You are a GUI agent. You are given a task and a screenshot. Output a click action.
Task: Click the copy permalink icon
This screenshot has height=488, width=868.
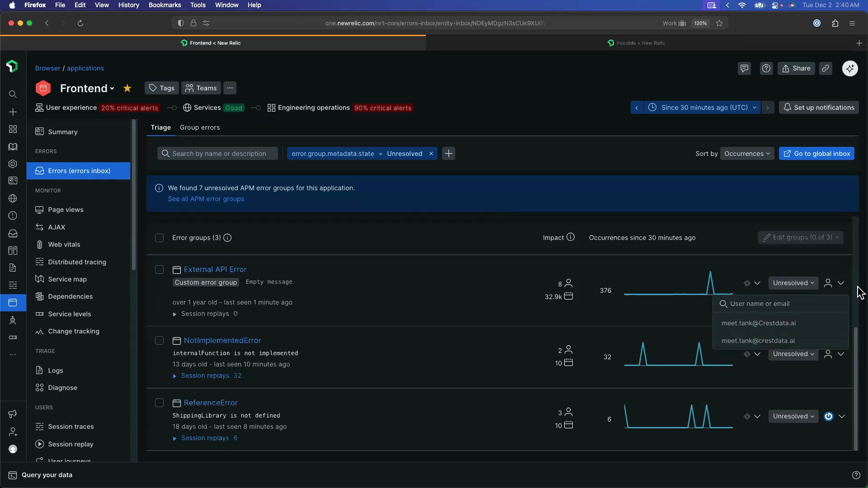coord(826,68)
